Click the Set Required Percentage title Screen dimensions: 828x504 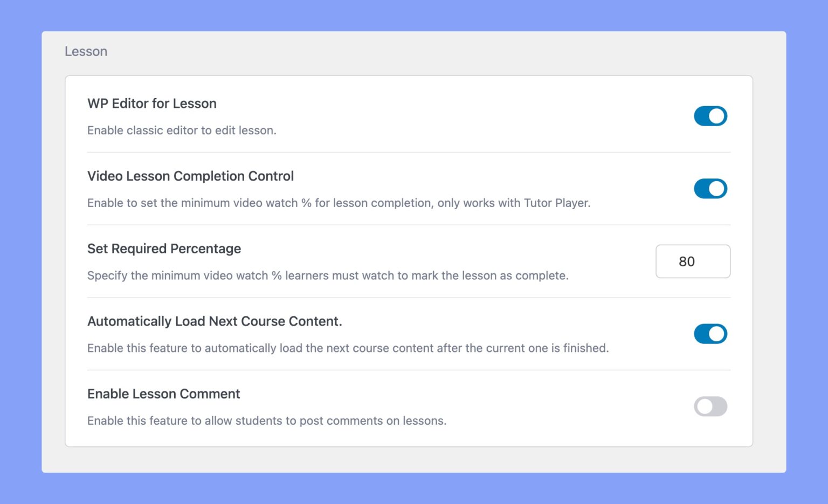pos(164,249)
